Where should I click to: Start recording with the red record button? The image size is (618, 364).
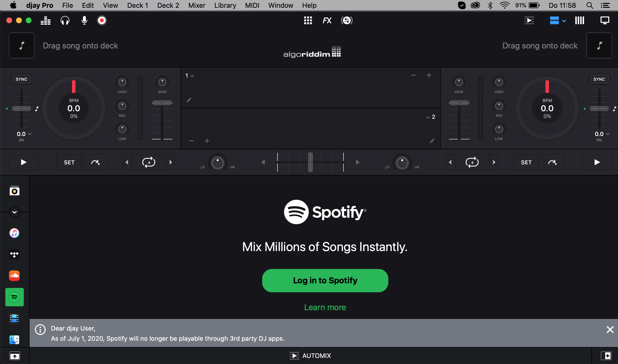[x=102, y=20]
